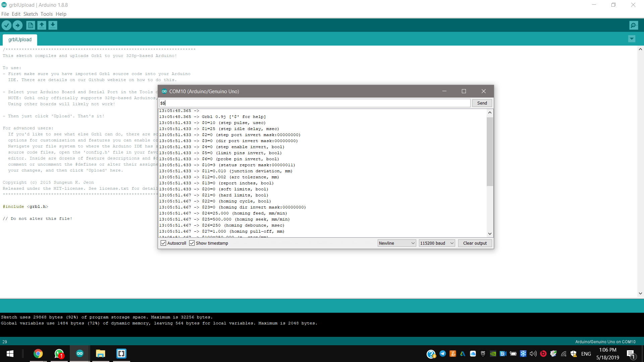644x362 pixels.
Task: Open Serial Monitor magnifier icon
Action: (x=634, y=25)
